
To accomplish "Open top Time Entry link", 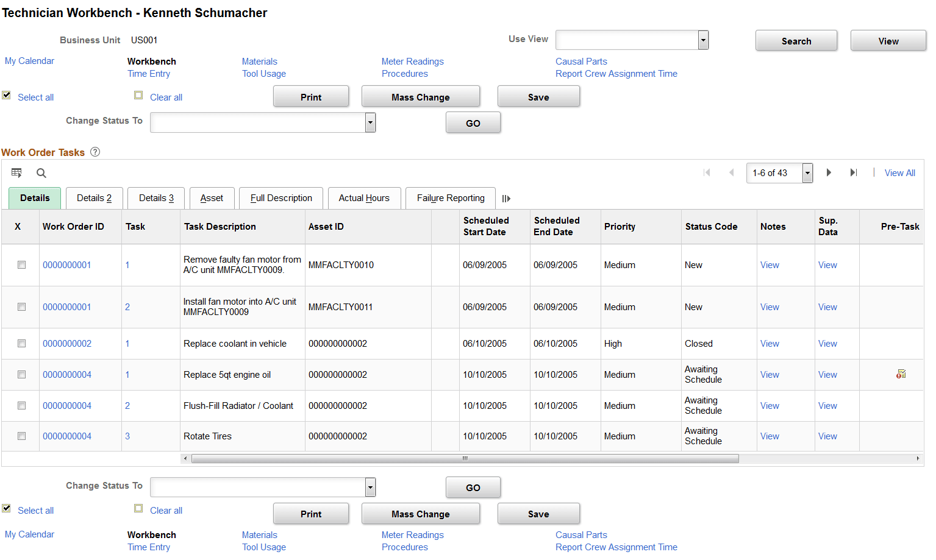I will coord(149,74).
